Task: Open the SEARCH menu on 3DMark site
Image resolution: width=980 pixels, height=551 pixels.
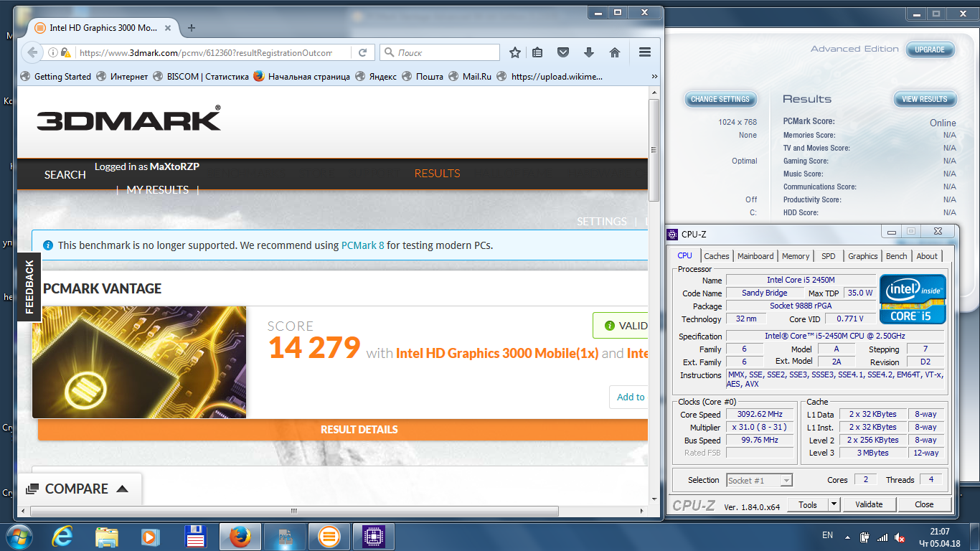Action: 65,174
